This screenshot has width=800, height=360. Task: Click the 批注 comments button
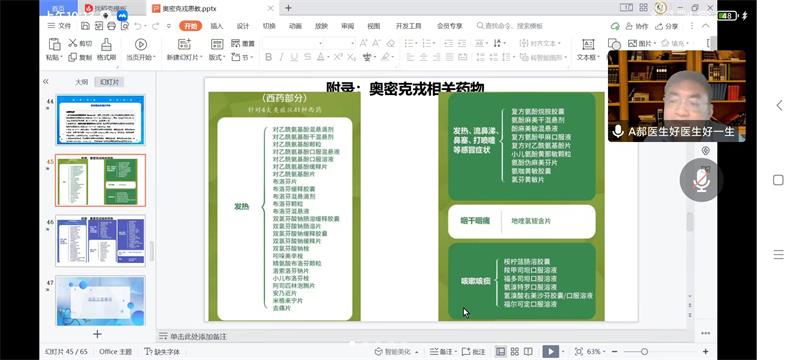pos(473,351)
